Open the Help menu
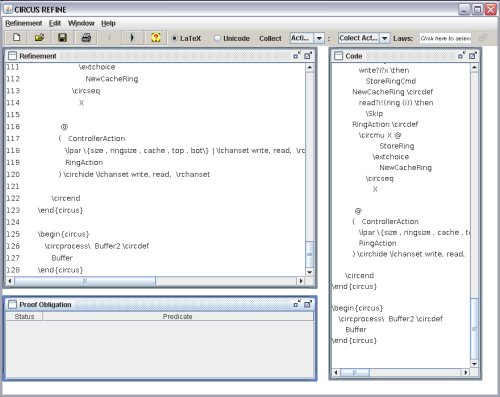This screenshot has width=500, height=397. tap(108, 23)
